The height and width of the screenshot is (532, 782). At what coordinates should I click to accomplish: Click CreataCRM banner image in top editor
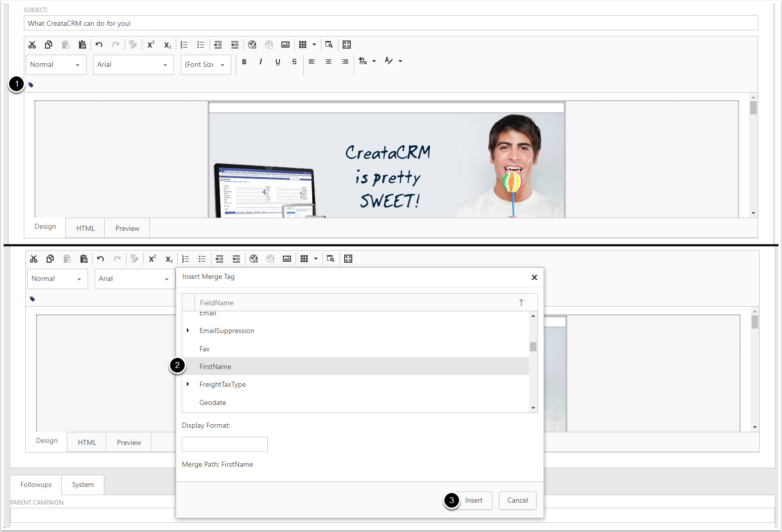point(387,165)
